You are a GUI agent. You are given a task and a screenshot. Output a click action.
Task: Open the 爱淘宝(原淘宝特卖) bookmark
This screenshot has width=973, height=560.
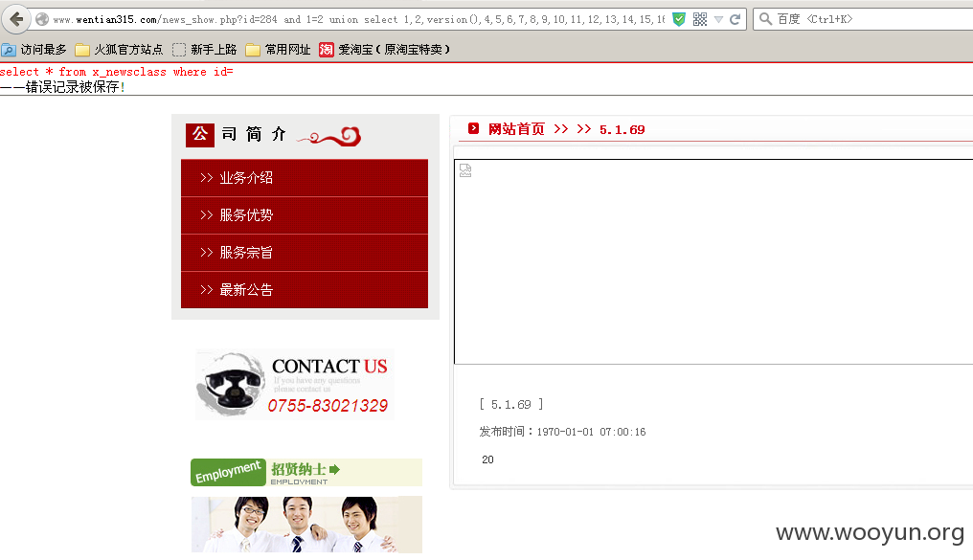coord(385,50)
